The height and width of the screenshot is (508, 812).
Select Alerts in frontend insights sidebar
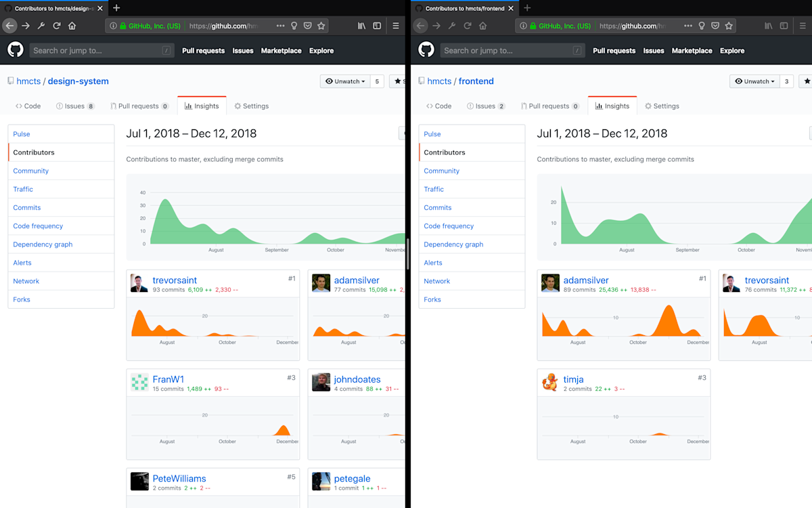point(472,262)
